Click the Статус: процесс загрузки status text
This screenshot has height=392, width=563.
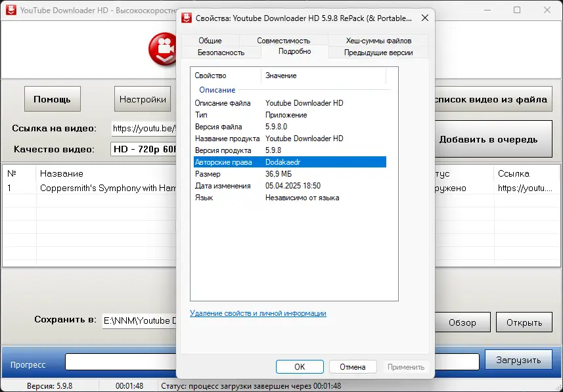click(x=251, y=386)
